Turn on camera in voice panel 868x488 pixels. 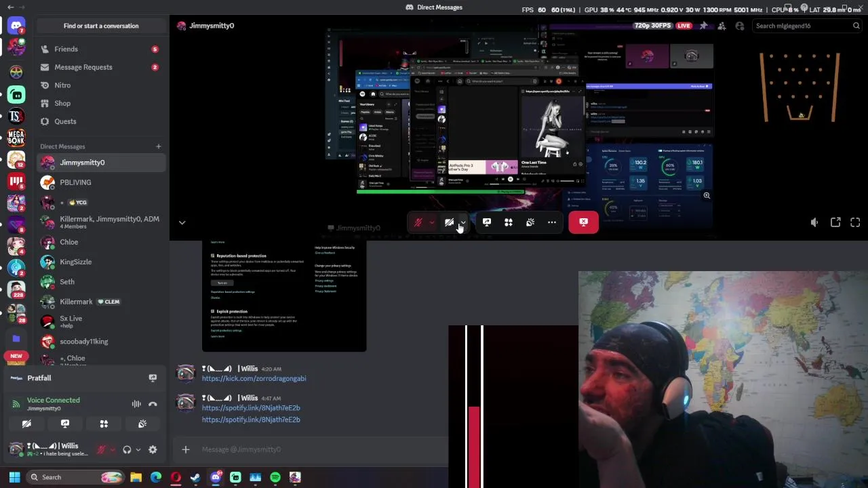point(26,424)
